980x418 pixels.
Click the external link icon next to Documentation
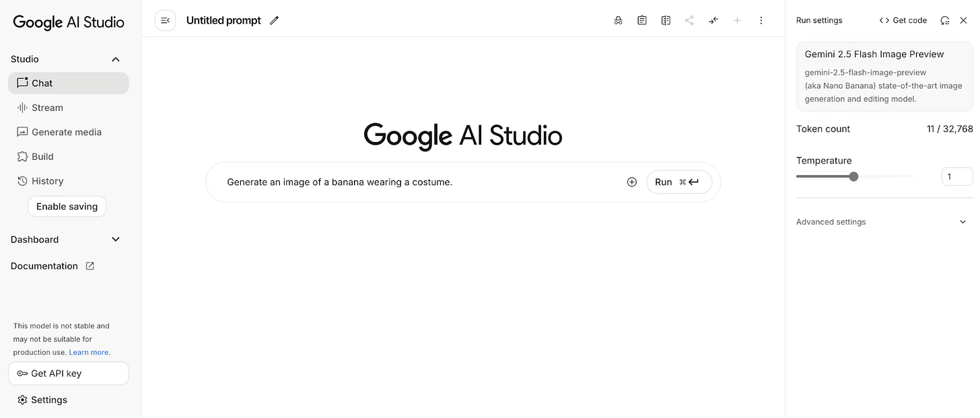[x=90, y=266]
